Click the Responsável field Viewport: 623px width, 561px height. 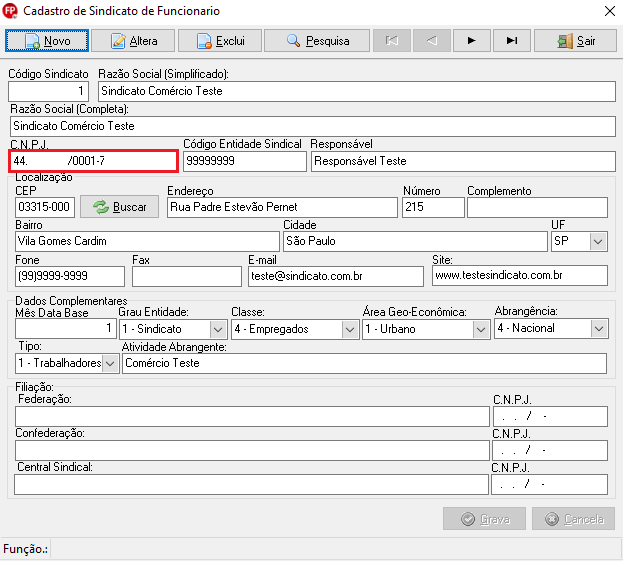click(x=463, y=161)
